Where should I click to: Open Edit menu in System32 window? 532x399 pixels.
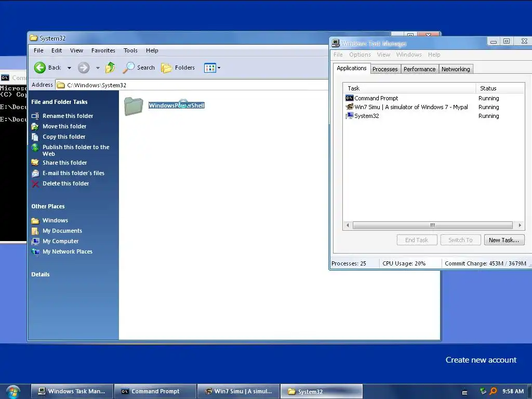56,50
